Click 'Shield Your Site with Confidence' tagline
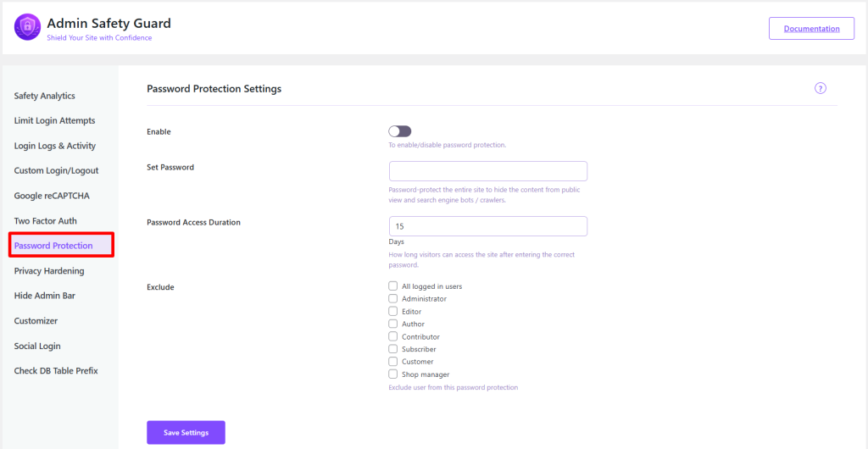This screenshot has width=868, height=449. [x=100, y=38]
